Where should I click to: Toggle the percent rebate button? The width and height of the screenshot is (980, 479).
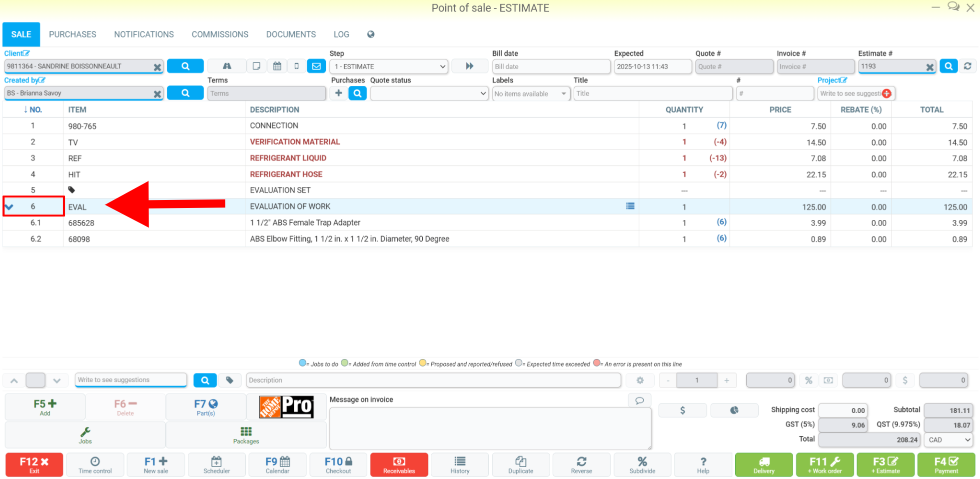click(x=809, y=380)
